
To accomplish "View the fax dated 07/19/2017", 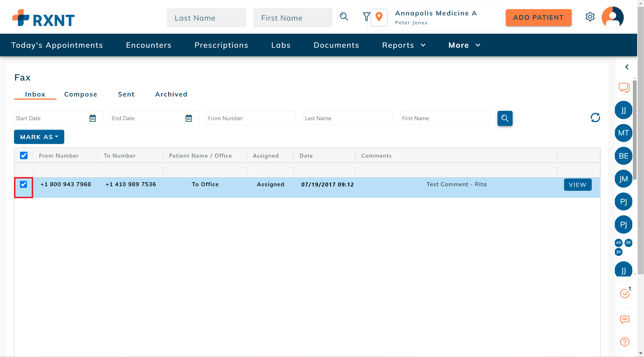I will [x=577, y=184].
